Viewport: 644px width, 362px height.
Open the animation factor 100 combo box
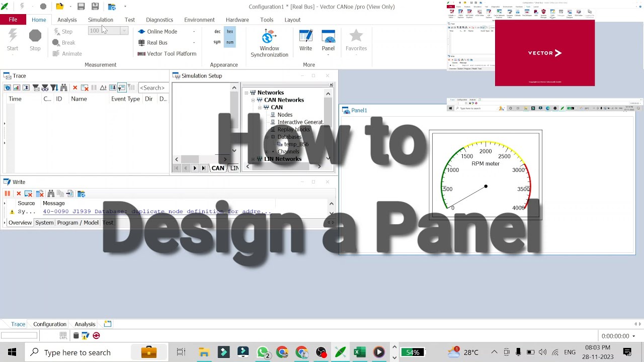(x=108, y=31)
